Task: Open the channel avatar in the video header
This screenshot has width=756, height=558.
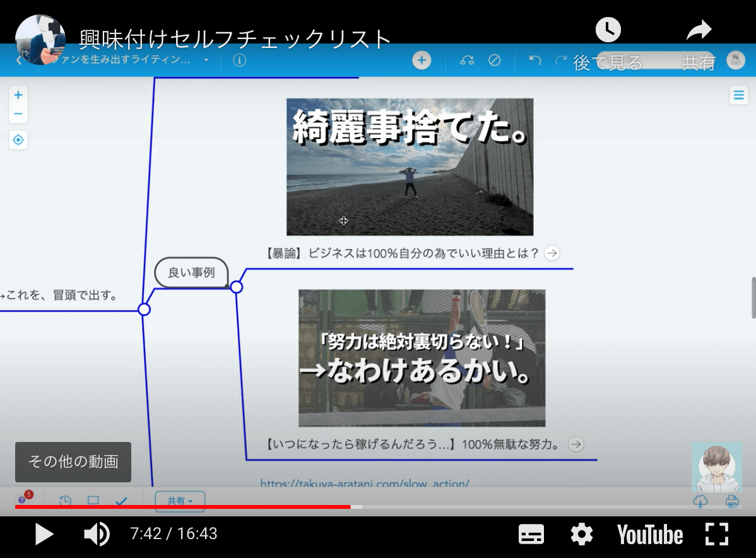Action: point(40,40)
